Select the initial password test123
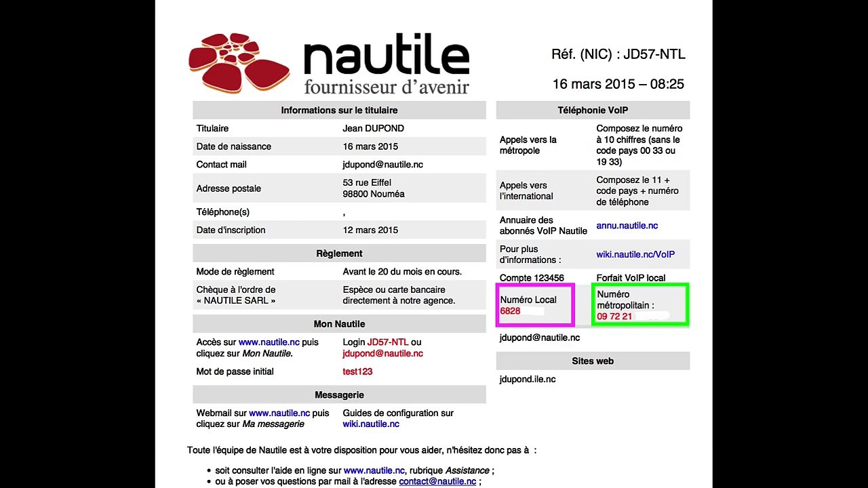 (x=357, y=371)
